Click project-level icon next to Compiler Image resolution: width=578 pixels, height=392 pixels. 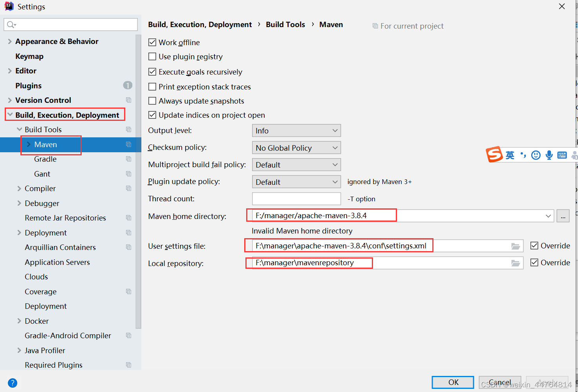tap(128, 188)
